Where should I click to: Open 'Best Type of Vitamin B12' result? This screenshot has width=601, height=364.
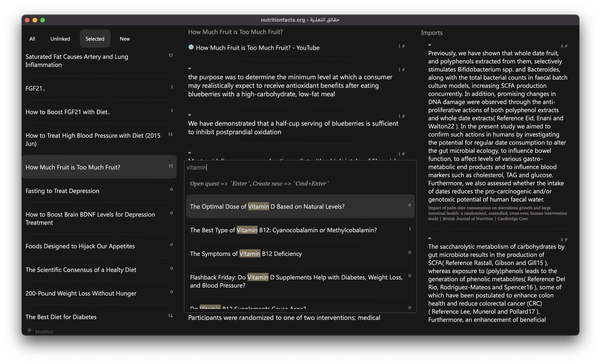(x=300, y=230)
